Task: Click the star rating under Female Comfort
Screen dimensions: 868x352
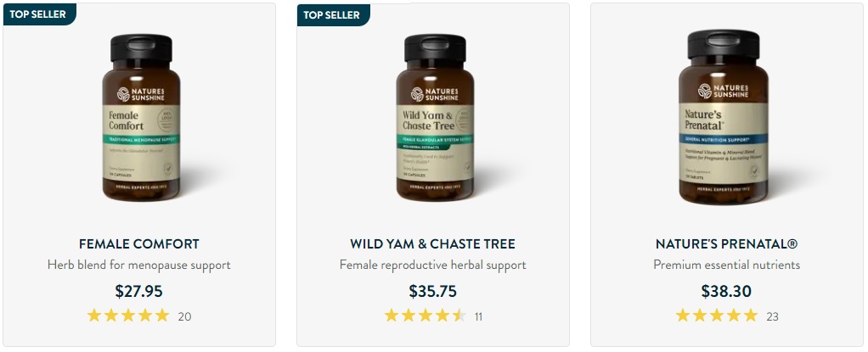Action: tap(128, 316)
